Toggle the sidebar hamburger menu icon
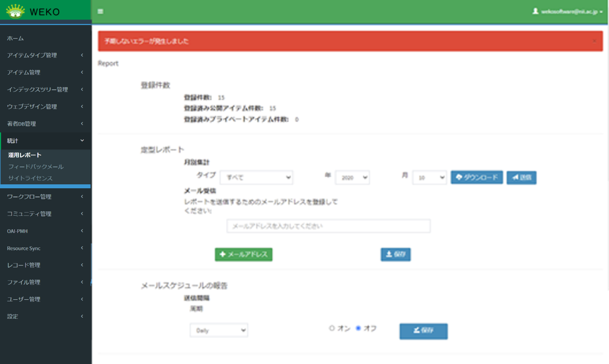The height and width of the screenshot is (364, 609). pyautogui.click(x=100, y=12)
